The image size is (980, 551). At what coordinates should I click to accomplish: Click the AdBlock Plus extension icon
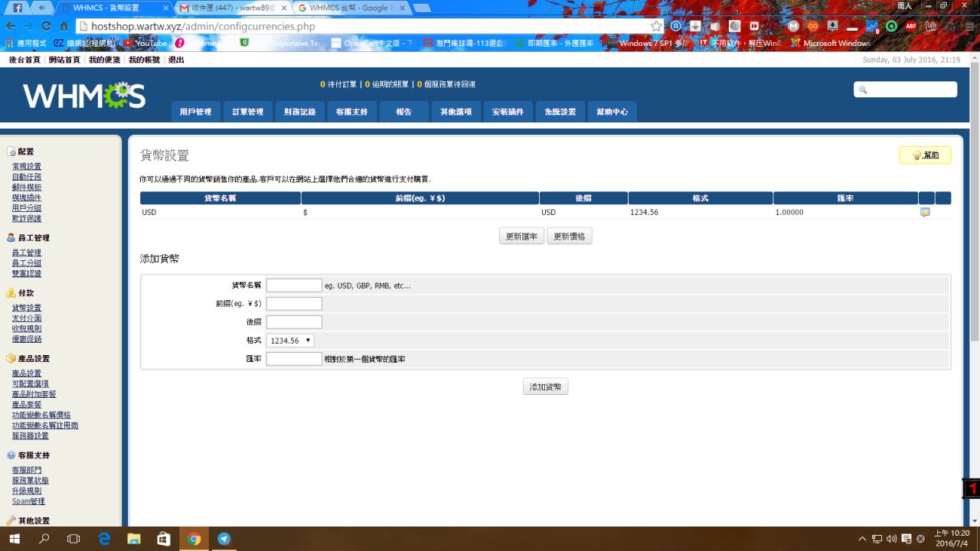point(911,26)
